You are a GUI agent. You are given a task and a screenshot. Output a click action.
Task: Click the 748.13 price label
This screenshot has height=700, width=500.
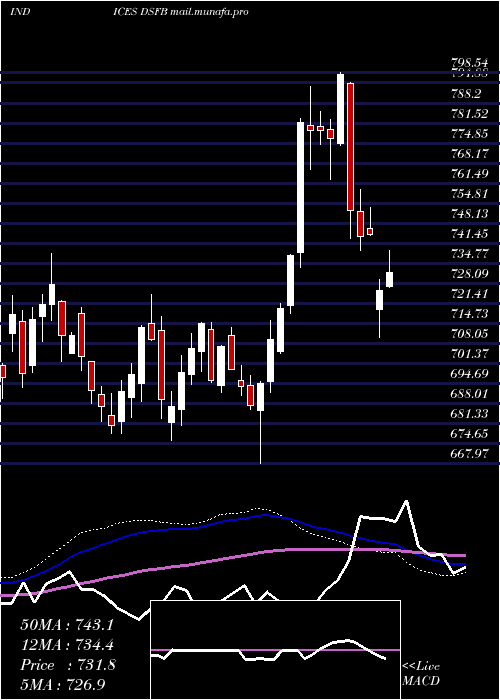[x=469, y=214]
